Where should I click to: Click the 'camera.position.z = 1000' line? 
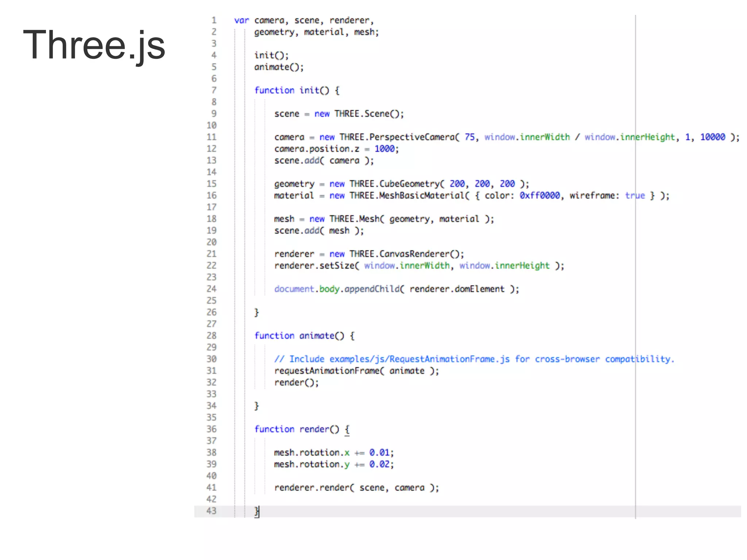(x=336, y=149)
